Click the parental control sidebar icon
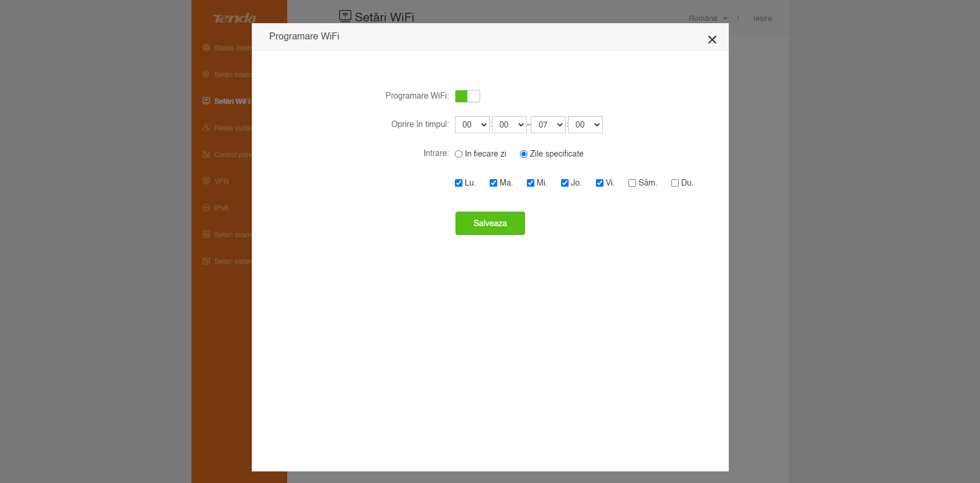 206,154
